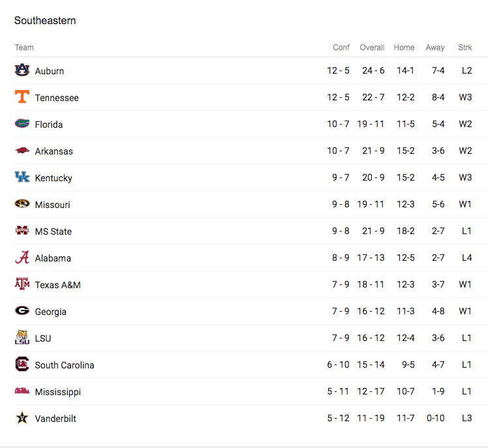Click the Overall column header
This screenshot has height=448, width=488.
pos(372,48)
